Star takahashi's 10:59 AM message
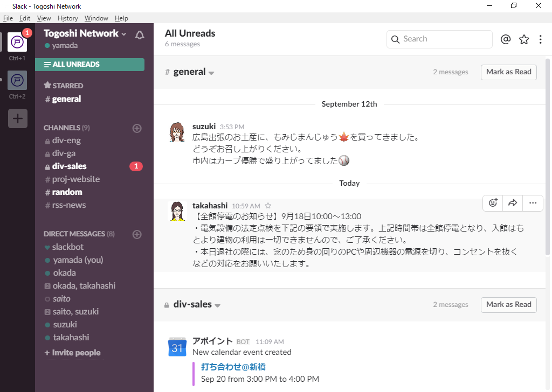The height and width of the screenshot is (392, 552). click(268, 206)
